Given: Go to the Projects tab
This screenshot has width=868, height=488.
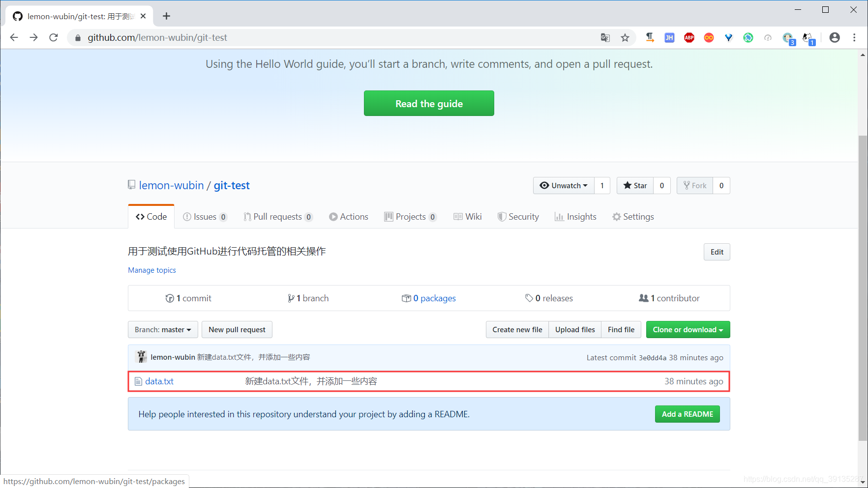Looking at the screenshot, I should [410, 217].
